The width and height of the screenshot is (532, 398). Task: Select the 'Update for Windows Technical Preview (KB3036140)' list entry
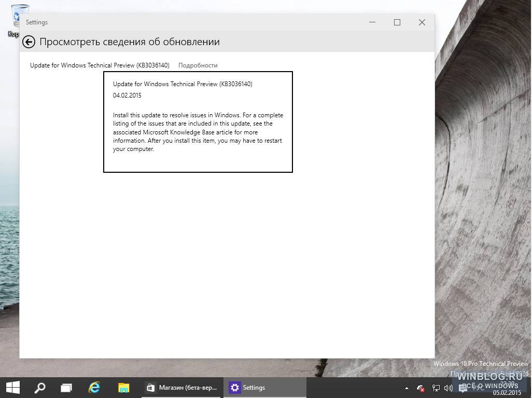pyautogui.click(x=100, y=65)
